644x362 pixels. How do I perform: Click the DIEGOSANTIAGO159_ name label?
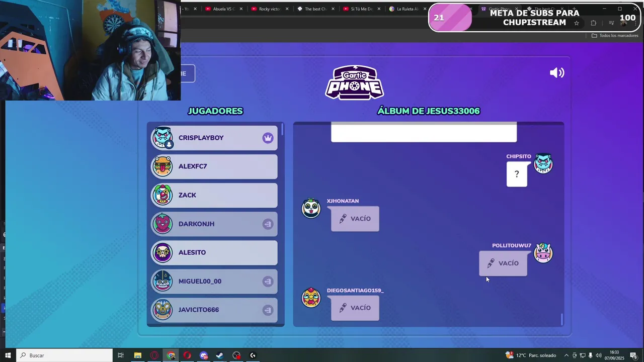[x=355, y=291]
